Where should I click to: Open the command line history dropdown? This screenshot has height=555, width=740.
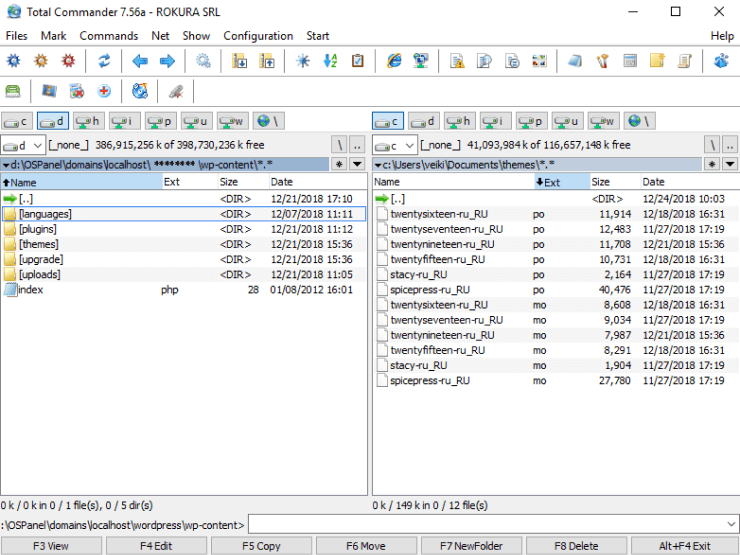pos(731,524)
